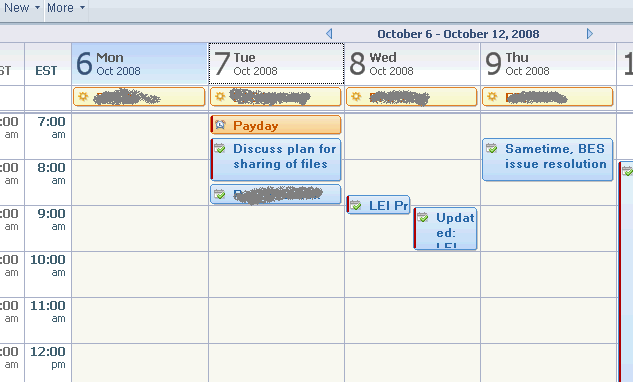The image size is (633, 382).
Task: Click sun icon on Thursday all-day event
Action: point(492,97)
